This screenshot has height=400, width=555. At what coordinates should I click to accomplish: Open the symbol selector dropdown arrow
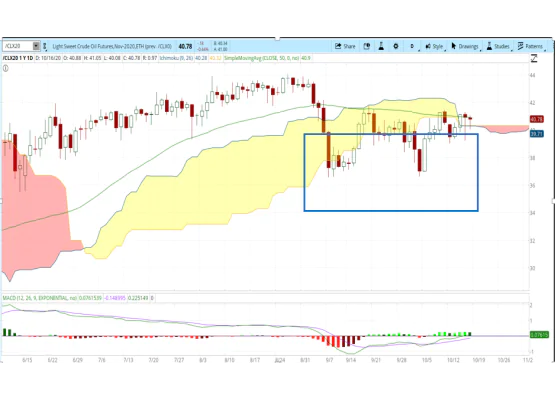pyautogui.click(x=36, y=46)
